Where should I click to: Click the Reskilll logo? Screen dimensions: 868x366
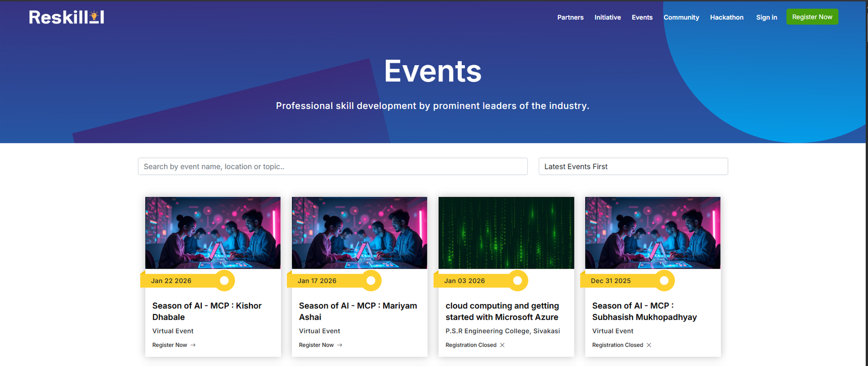pos(66,17)
